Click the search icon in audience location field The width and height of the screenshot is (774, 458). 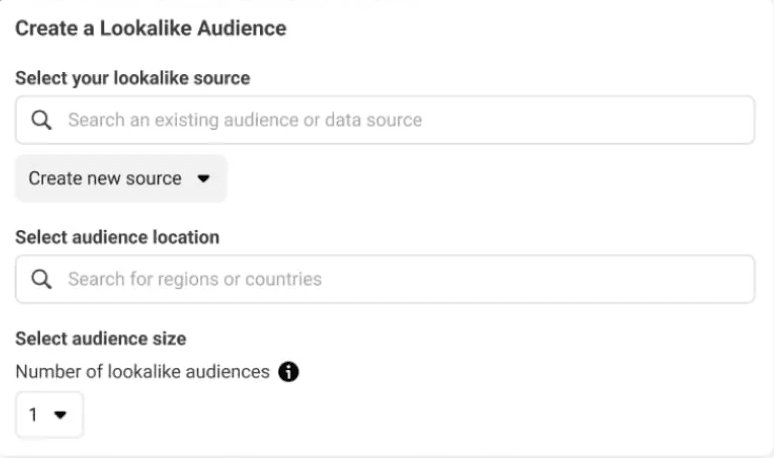point(41,279)
